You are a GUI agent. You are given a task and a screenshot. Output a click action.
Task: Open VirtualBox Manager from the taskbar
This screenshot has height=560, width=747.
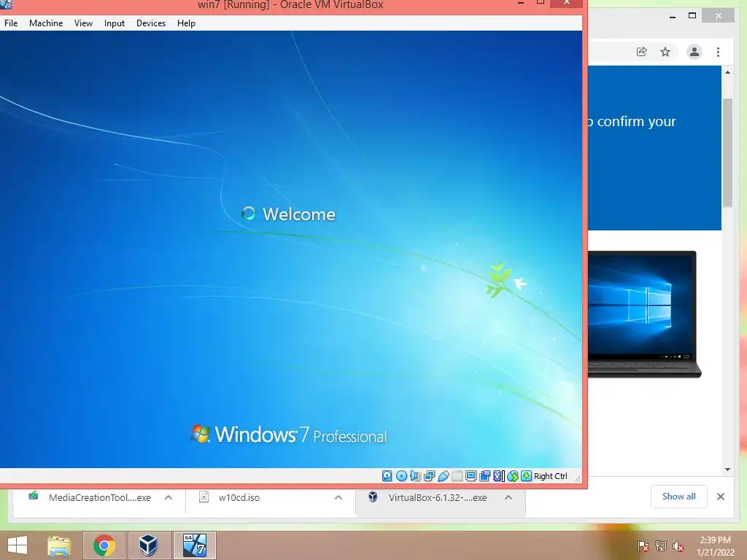point(148,545)
